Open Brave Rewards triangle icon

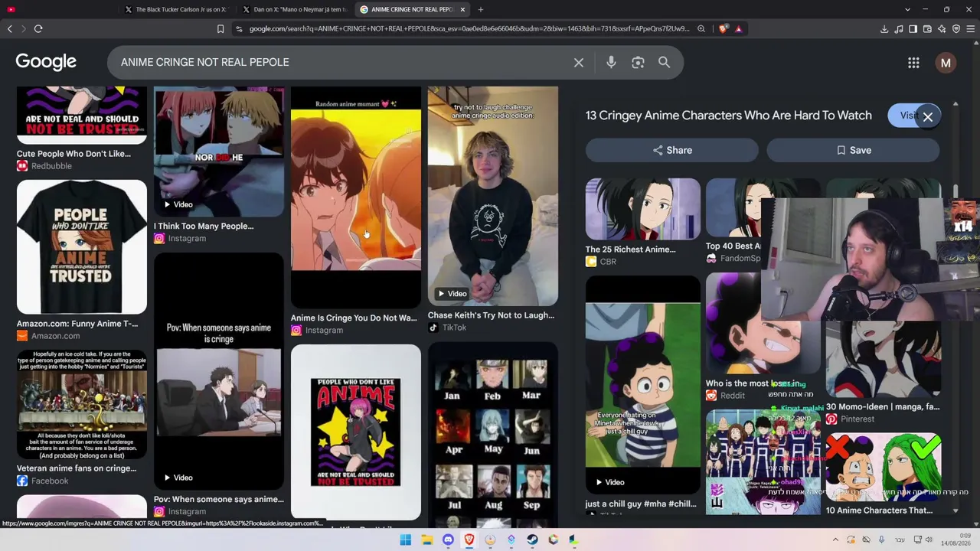click(x=738, y=29)
